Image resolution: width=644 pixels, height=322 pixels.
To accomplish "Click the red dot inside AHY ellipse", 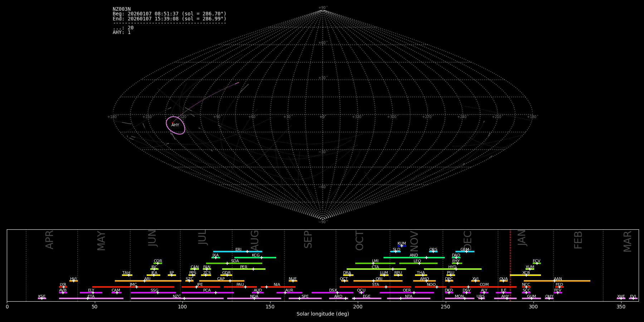I will pos(173,123).
